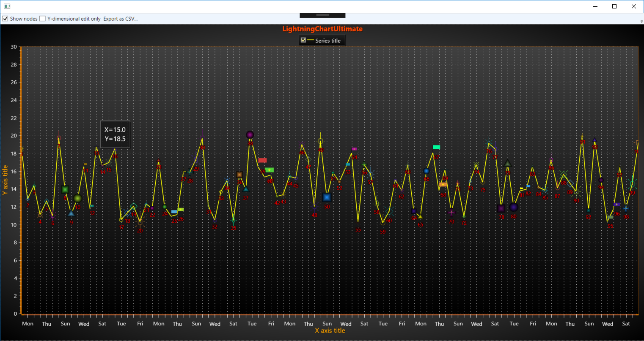
Task: Click the dark green triangle node 79
Action: (507, 163)
